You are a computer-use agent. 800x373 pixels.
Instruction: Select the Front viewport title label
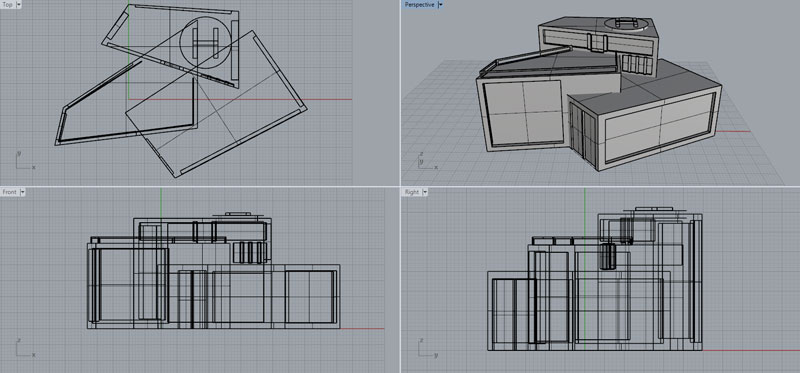(10, 192)
